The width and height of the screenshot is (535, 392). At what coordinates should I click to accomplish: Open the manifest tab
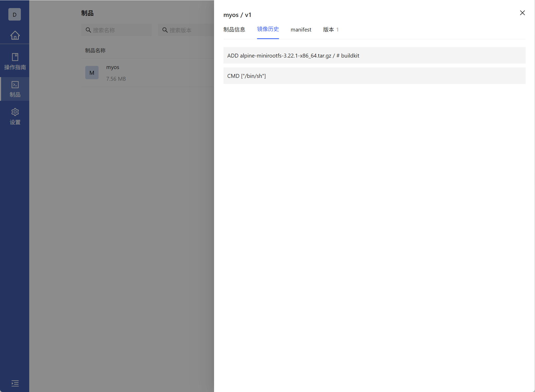[301, 30]
